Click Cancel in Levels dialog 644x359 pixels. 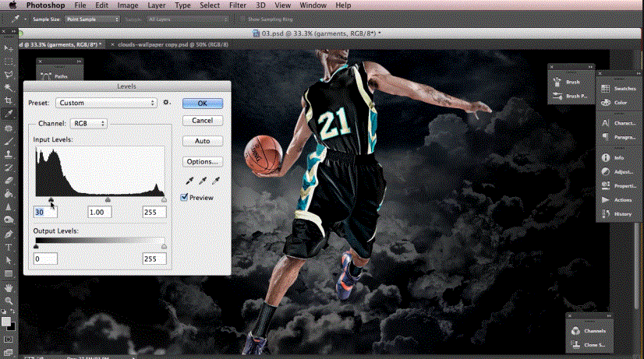point(203,121)
